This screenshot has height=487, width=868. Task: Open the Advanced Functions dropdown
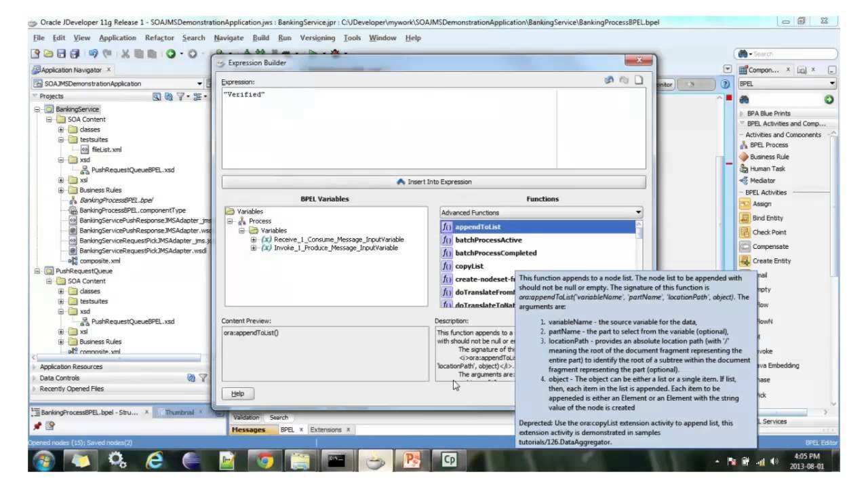tap(541, 212)
